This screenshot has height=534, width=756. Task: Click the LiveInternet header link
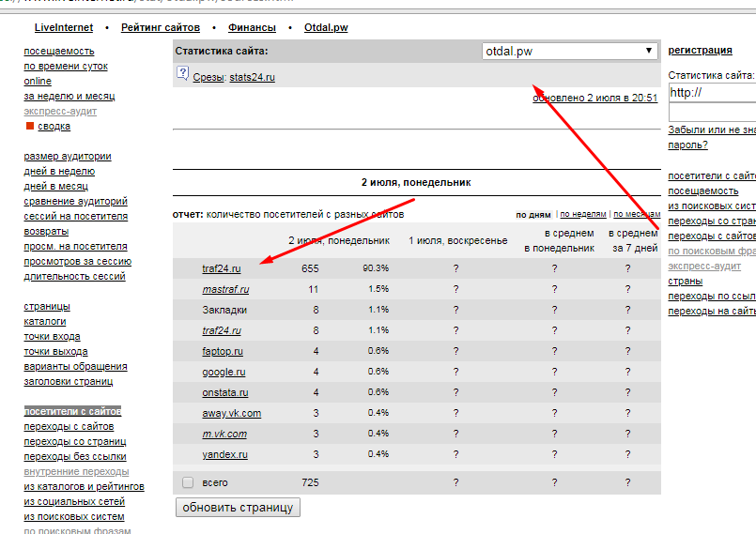pyautogui.click(x=64, y=27)
